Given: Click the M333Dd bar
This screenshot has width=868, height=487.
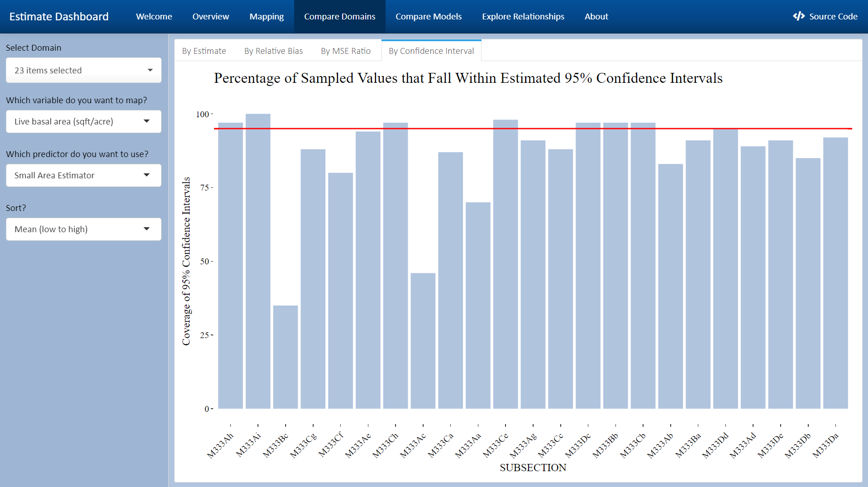Looking at the screenshot, I should click(x=725, y=269).
